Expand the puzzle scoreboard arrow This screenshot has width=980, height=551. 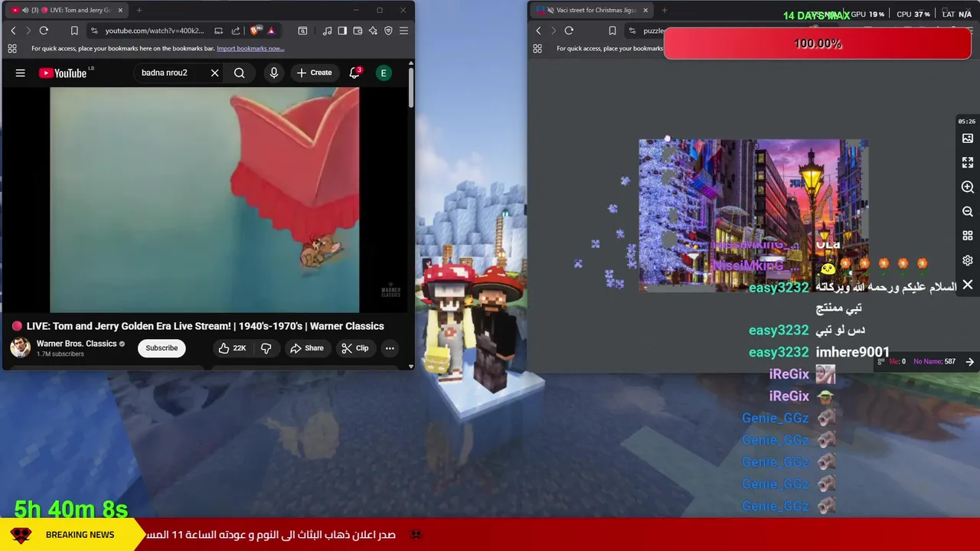click(x=970, y=362)
